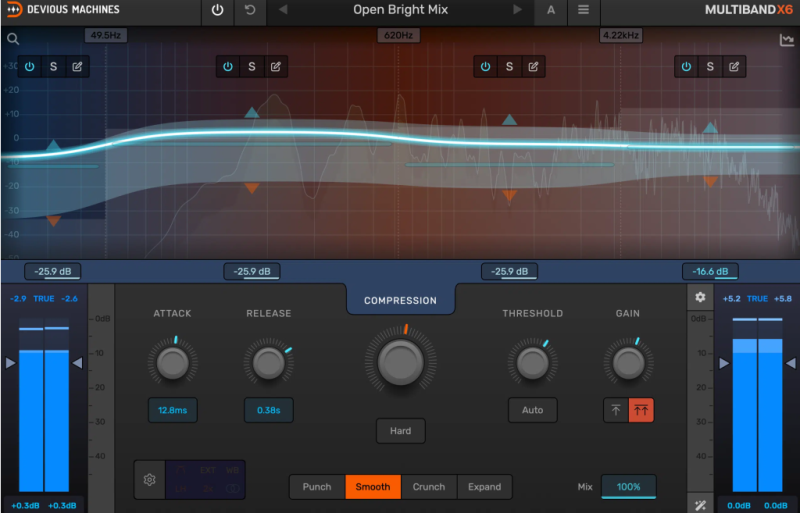Click the large COMPRESSION amount knob
800x513 pixels.
pos(401,361)
